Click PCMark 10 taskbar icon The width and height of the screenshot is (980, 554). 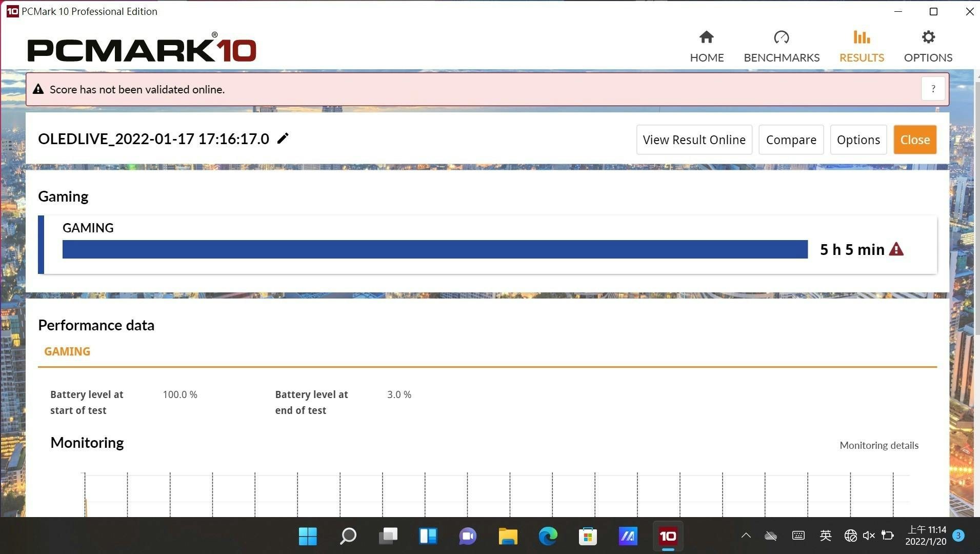pos(668,536)
